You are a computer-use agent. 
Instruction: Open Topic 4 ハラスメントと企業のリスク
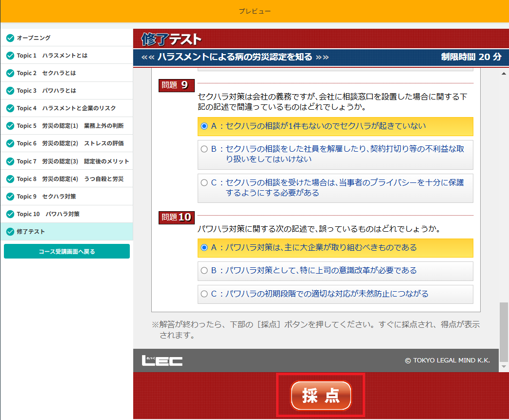click(66, 108)
